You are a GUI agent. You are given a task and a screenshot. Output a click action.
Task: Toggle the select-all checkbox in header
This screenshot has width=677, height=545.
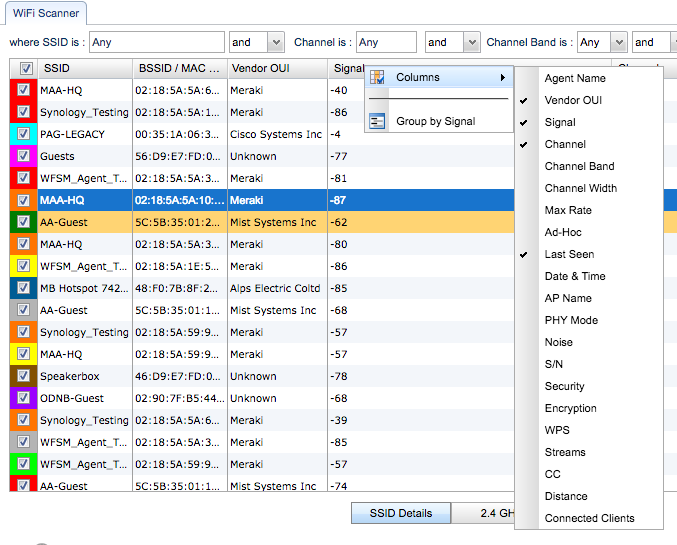pyautogui.click(x=26, y=68)
